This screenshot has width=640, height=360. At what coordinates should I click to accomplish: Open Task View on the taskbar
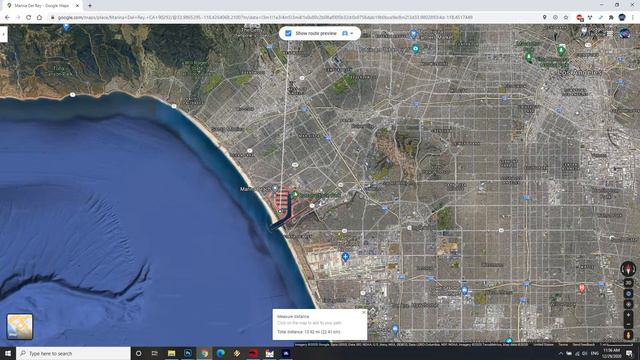pos(155,353)
